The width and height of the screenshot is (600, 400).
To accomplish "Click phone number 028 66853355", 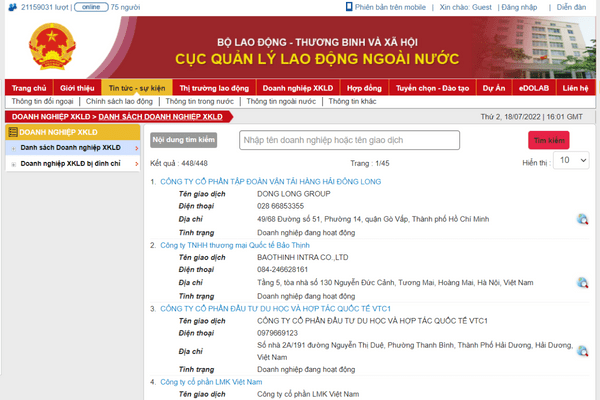I will click(280, 206).
